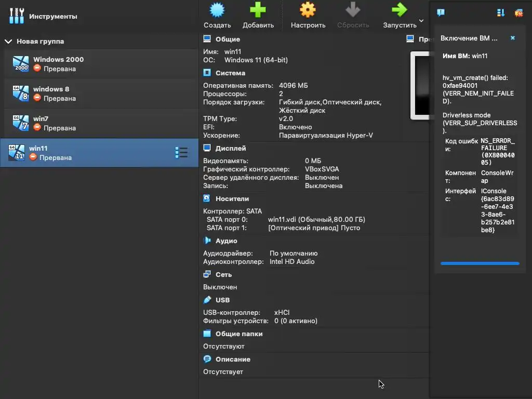Click the Аудио speaker icon
This screenshot has width=532, height=399.
207,241
